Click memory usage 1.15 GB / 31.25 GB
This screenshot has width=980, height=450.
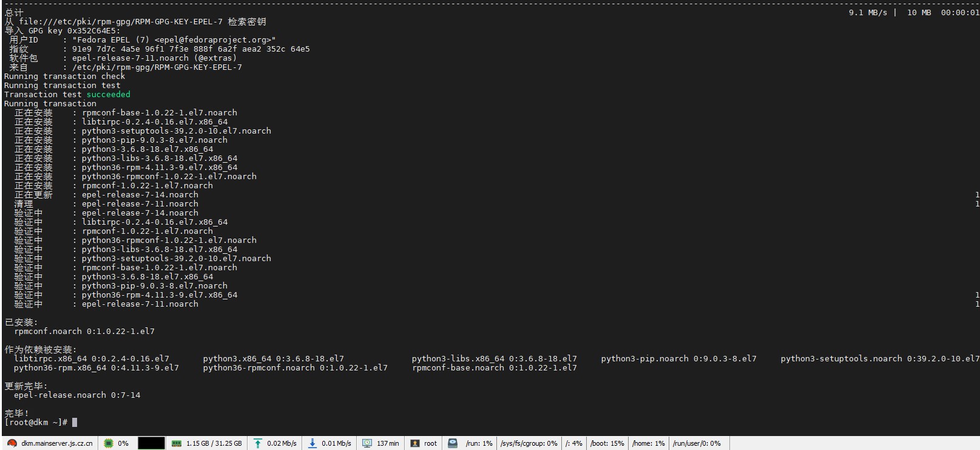click(x=214, y=443)
